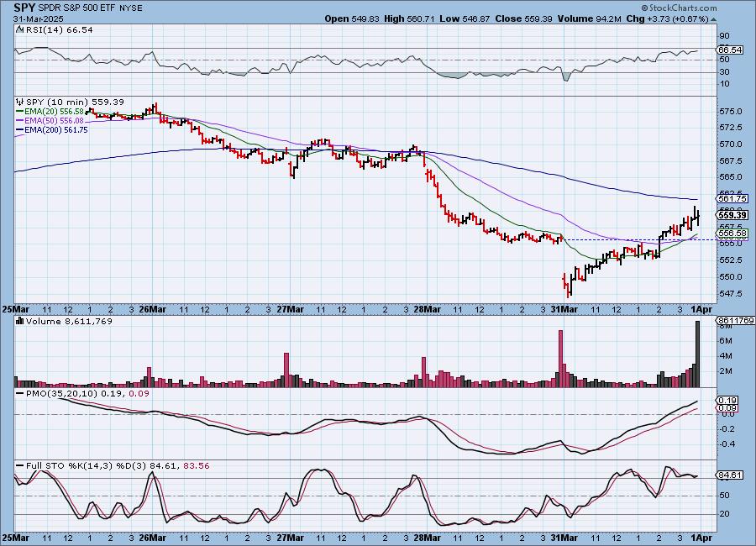Click the Close 559.39 header value
Screen dimensions: 756x546
pyautogui.click(x=523, y=18)
